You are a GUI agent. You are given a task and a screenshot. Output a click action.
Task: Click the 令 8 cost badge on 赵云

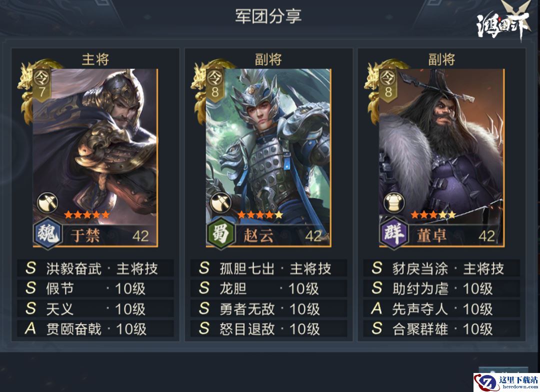coord(215,84)
